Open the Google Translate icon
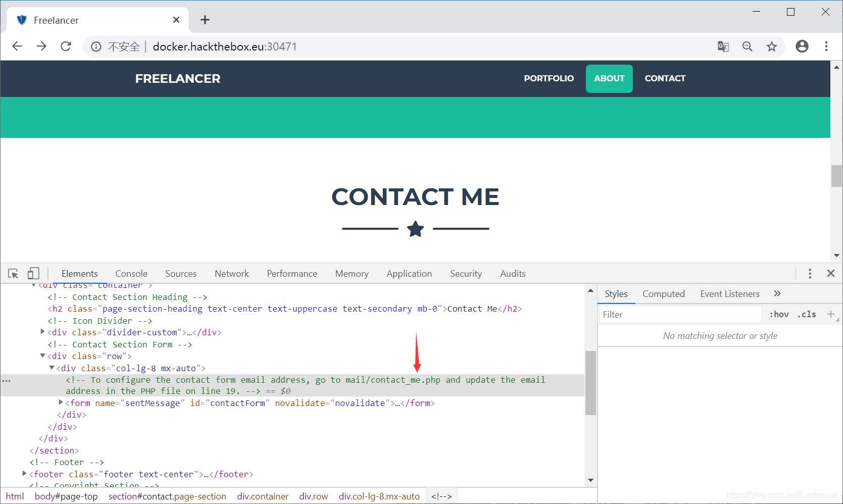Image resolution: width=843 pixels, height=504 pixels. (x=723, y=46)
